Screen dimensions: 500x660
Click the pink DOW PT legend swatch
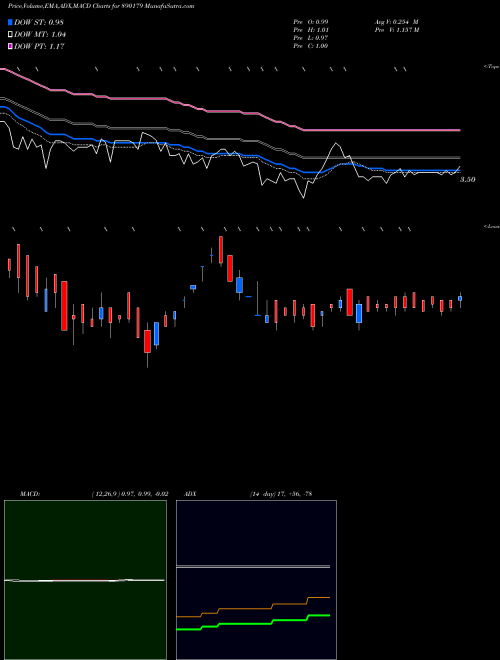tap(10, 47)
